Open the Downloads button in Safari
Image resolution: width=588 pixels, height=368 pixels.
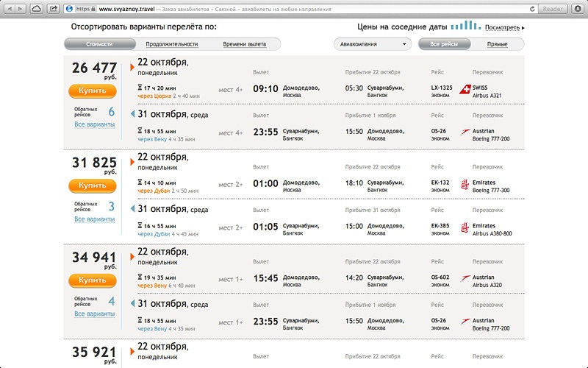click(x=578, y=9)
